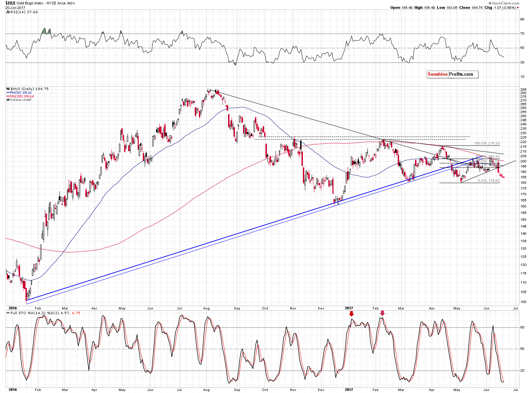Screen dimensions: 532x393
Task: Click the ©StockCharts.com credit text
Action: [x=504, y=3]
